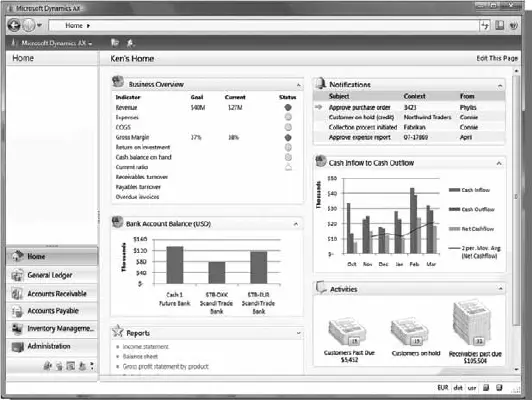This screenshot has width=532, height=400.
Task: Click the Home address bar field
Action: click(263, 25)
